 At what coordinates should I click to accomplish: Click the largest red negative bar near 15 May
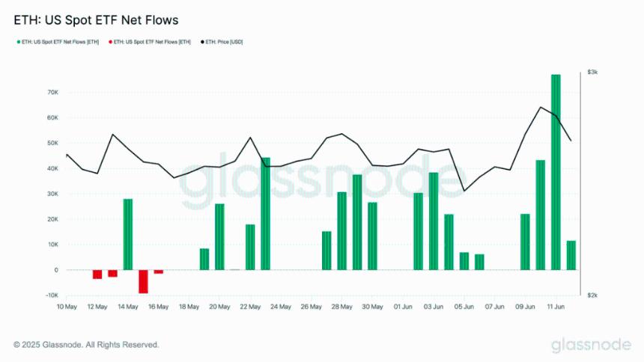[x=143, y=281]
